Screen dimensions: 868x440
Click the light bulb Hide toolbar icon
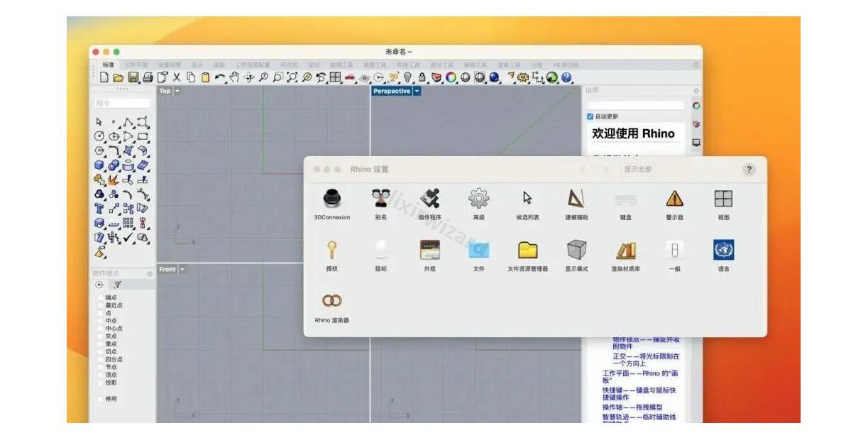click(x=407, y=77)
